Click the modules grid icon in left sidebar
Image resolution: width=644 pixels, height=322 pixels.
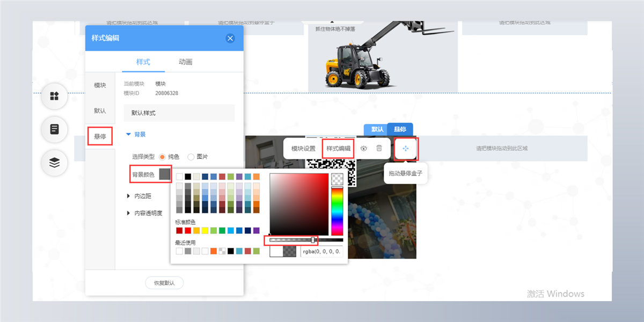coord(54,96)
